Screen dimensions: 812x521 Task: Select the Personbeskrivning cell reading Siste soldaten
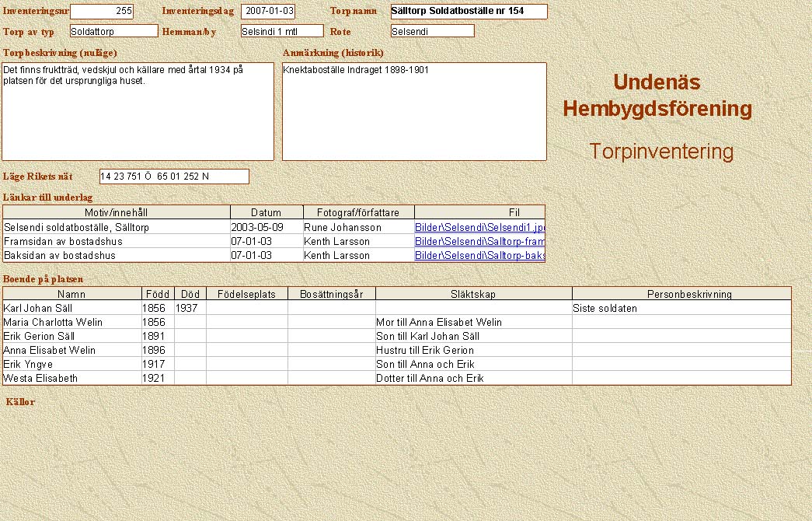pos(681,309)
